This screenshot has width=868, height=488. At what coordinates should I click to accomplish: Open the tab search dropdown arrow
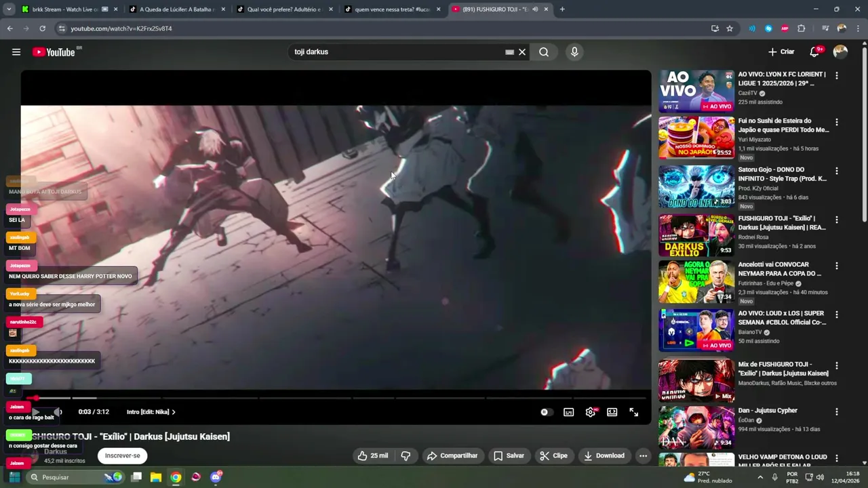(9, 9)
